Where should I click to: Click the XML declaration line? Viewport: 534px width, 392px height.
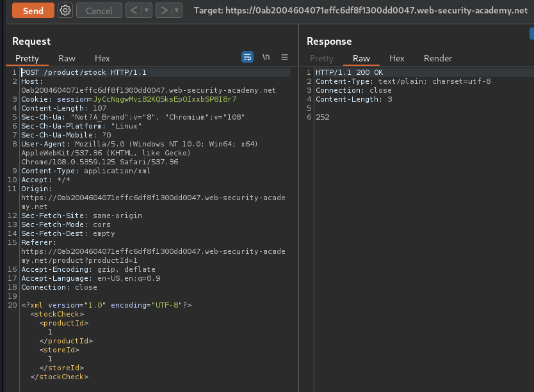click(106, 305)
